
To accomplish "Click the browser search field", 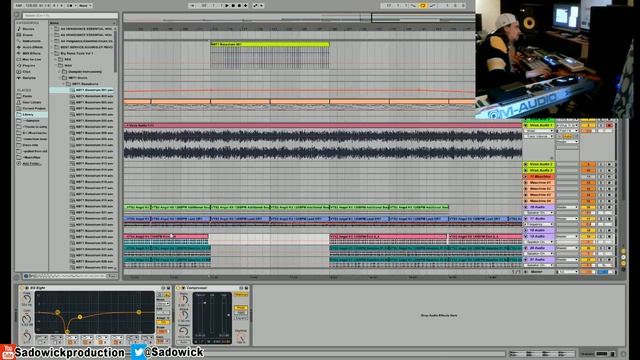I will click(69, 16).
